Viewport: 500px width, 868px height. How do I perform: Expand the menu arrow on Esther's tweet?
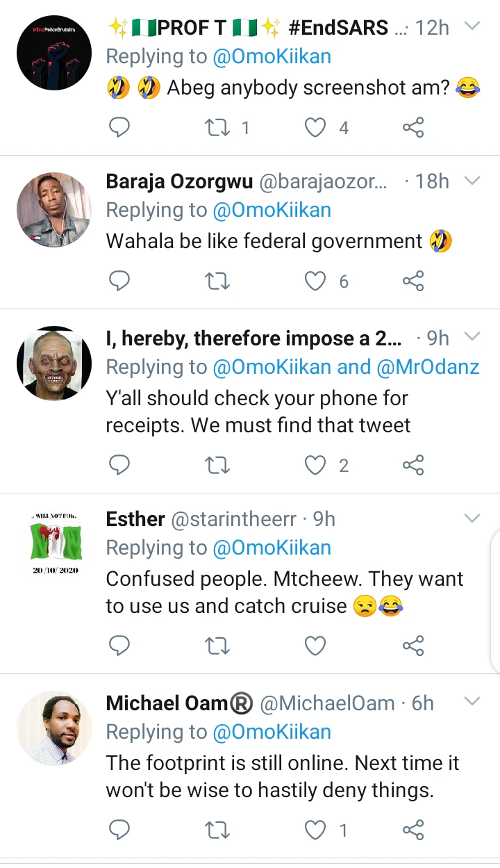click(x=472, y=518)
